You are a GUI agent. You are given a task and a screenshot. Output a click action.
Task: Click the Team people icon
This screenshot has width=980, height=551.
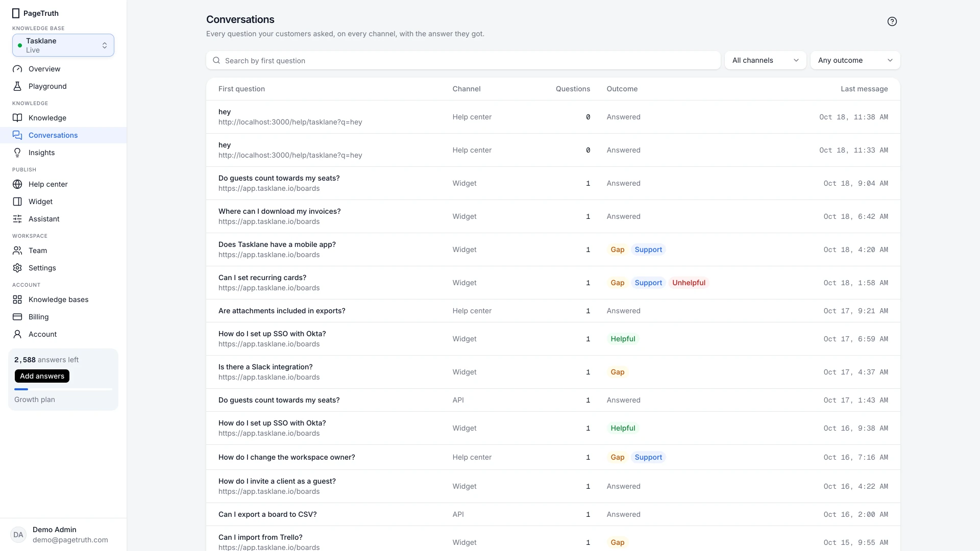click(17, 251)
